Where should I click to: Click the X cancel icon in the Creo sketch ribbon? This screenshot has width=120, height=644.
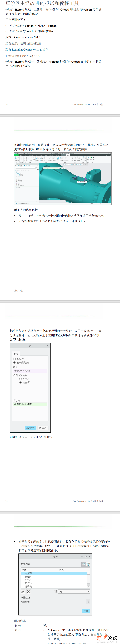(x=94, y=158)
